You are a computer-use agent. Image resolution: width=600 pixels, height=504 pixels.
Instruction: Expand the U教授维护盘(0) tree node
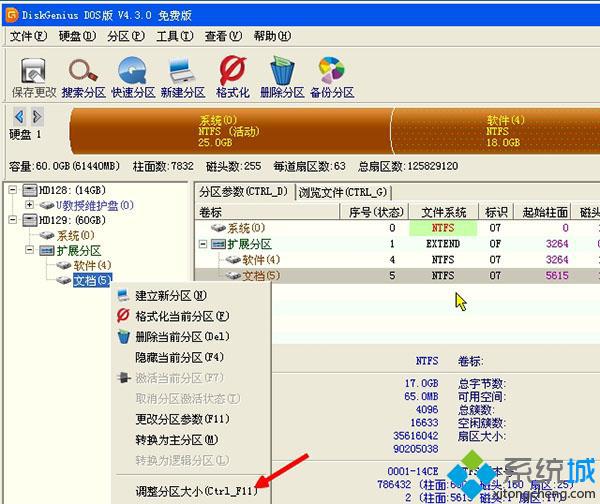click(29, 205)
